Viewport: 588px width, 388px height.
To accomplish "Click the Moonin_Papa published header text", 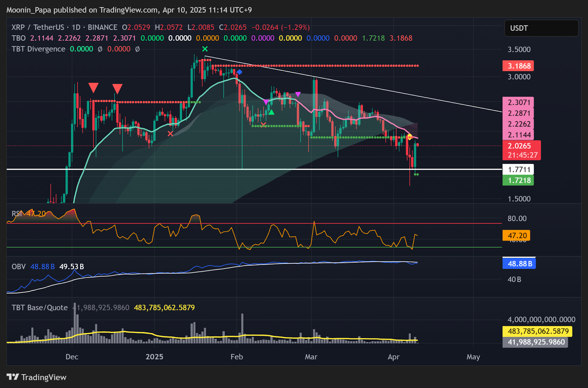I will (129, 10).
